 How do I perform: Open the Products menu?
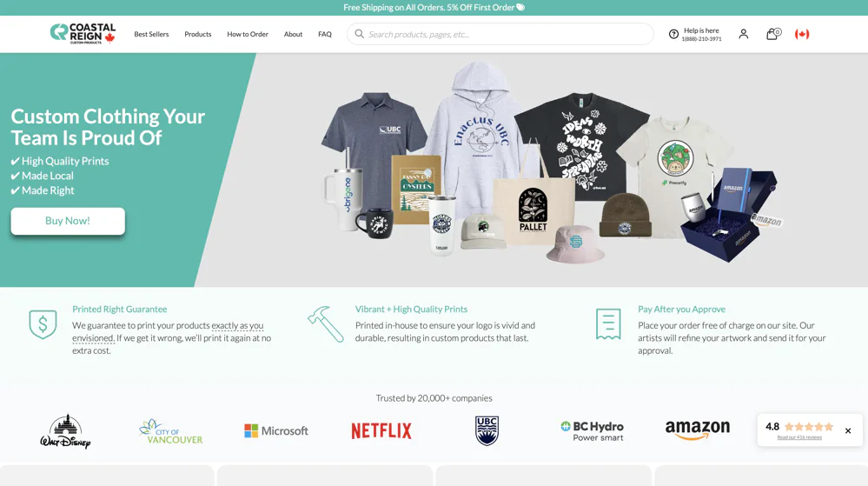click(197, 35)
